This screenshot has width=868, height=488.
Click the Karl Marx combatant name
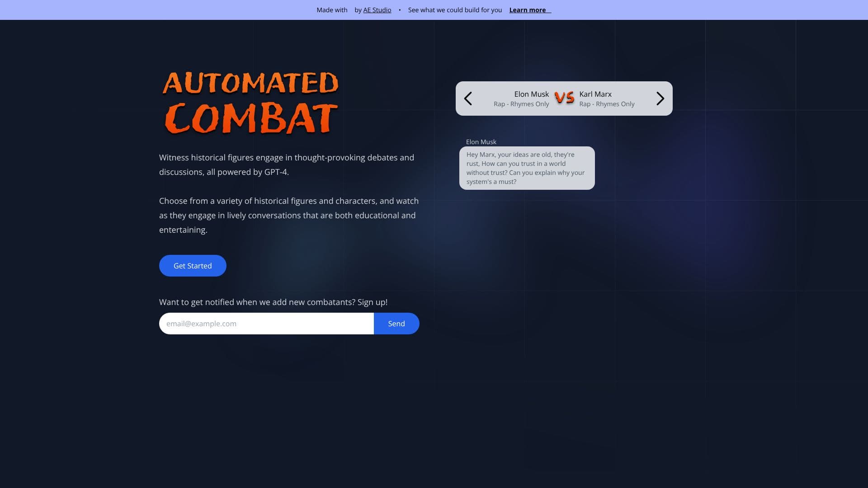pyautogui.click(x=595, y=94)
